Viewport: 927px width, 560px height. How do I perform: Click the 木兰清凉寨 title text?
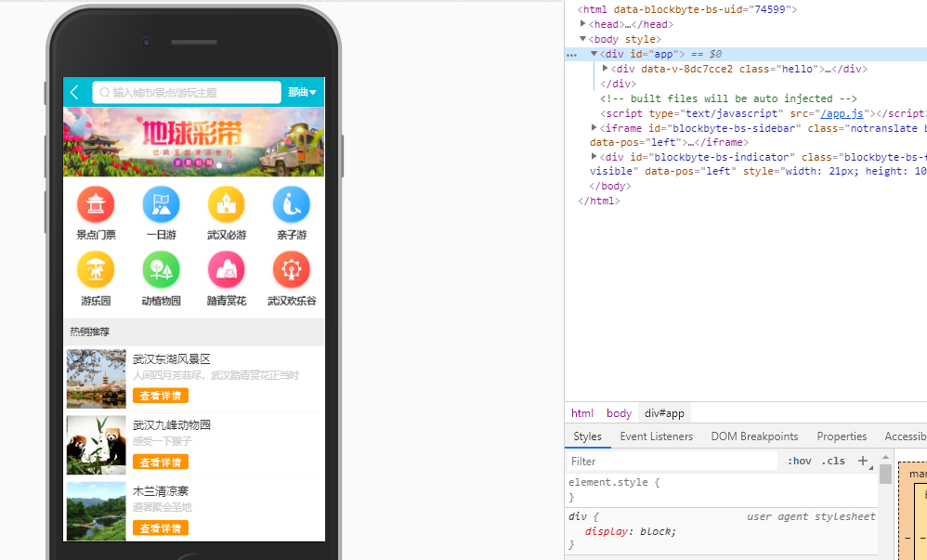tap(160, 491)
